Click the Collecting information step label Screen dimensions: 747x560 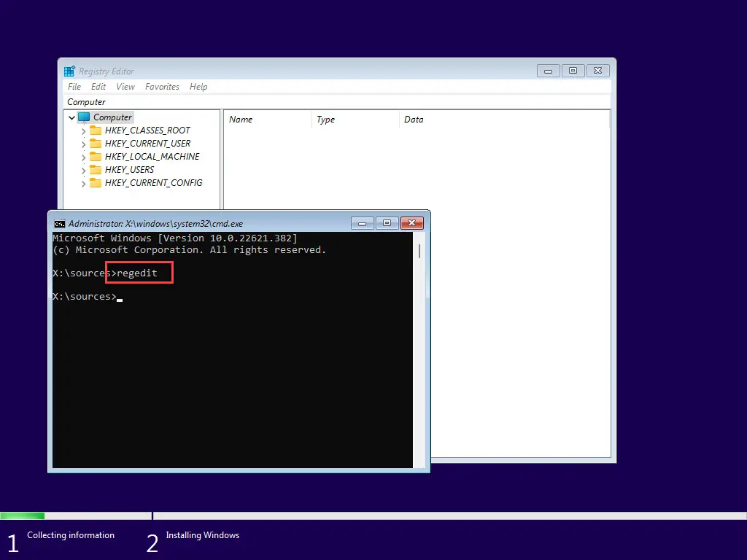click(x=71, y=535)
